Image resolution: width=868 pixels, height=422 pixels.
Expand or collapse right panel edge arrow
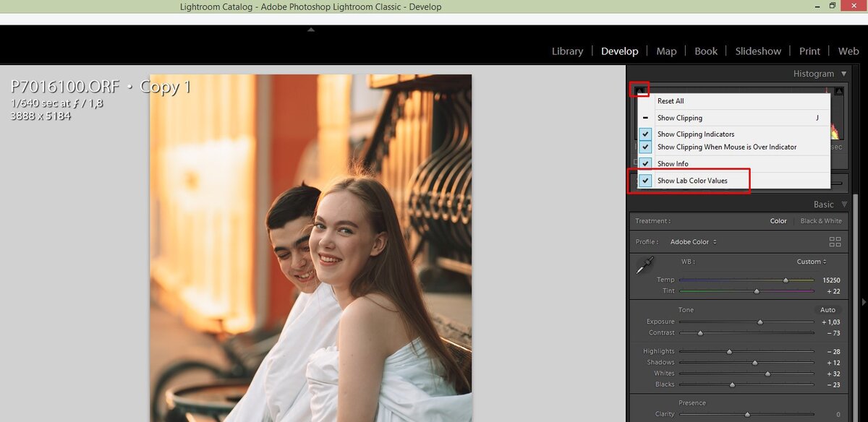863,301
